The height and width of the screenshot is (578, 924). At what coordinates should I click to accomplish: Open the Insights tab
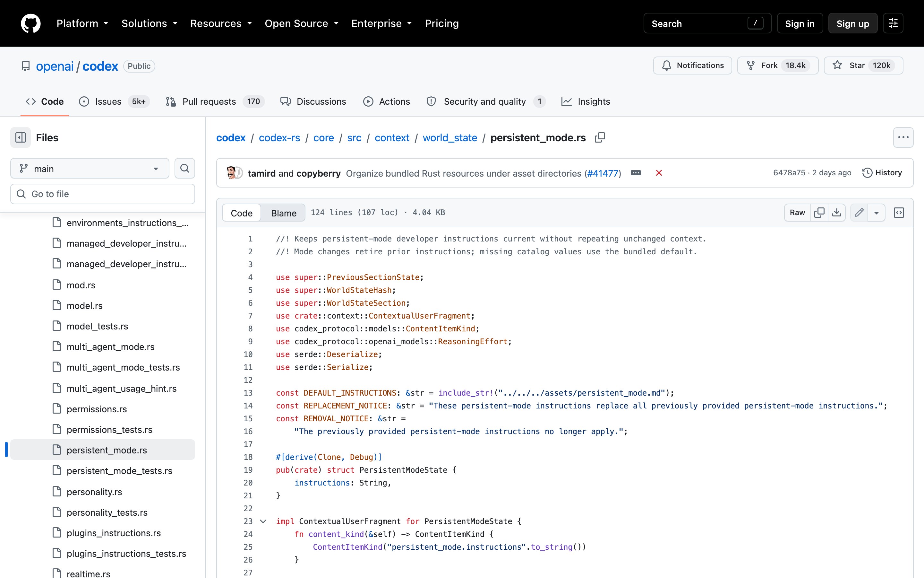(x=586, y=102)
